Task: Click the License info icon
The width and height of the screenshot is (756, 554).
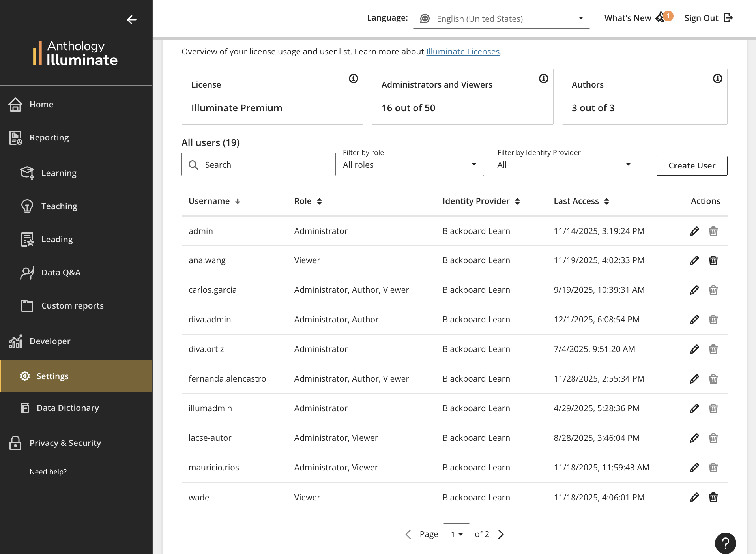Action: coord(353,78)
